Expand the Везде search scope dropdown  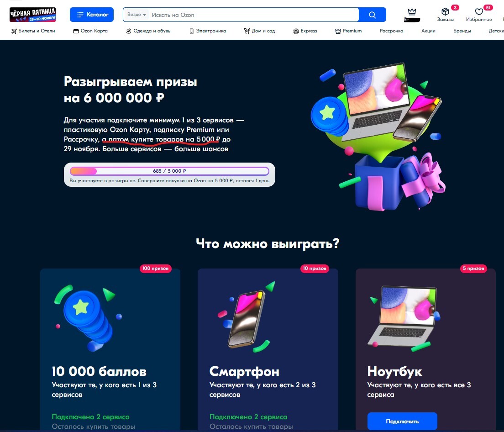(136, 15)
